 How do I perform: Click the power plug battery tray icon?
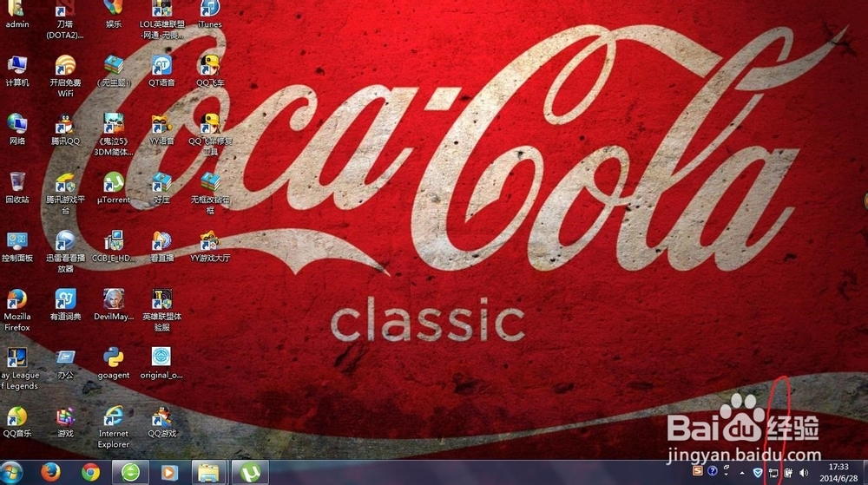point(788,473)
